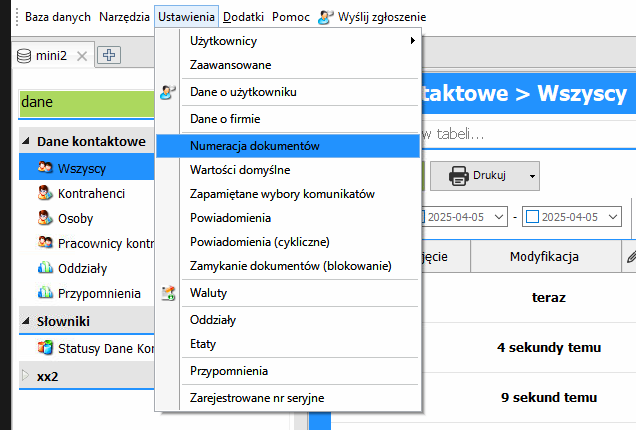
Task: Click the green 'dane' search field
Action: coord(87,102)
